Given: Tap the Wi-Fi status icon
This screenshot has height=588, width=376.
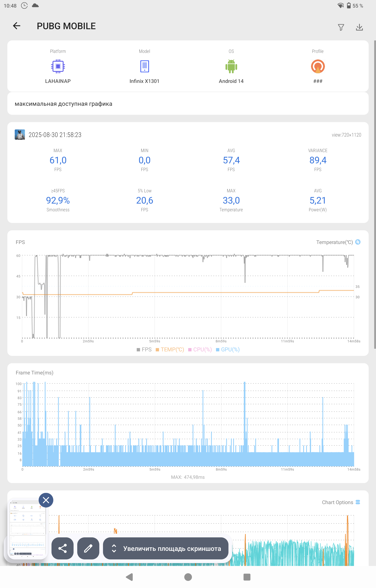Looking at the screenshot, I should click(x=341, y=5).
